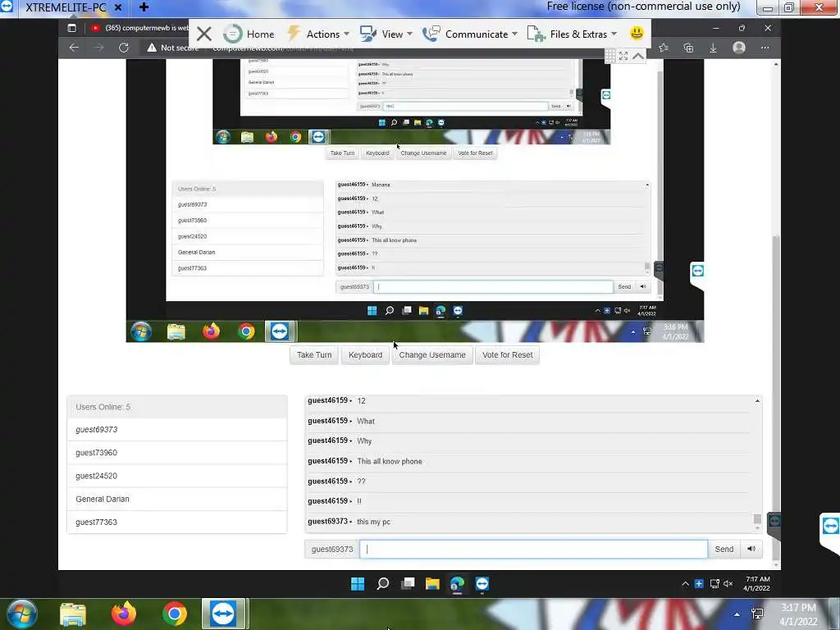Screen dimensions: 840x630
Task: Select the computernewb YouTube browser tab
Action: (139, 28)
